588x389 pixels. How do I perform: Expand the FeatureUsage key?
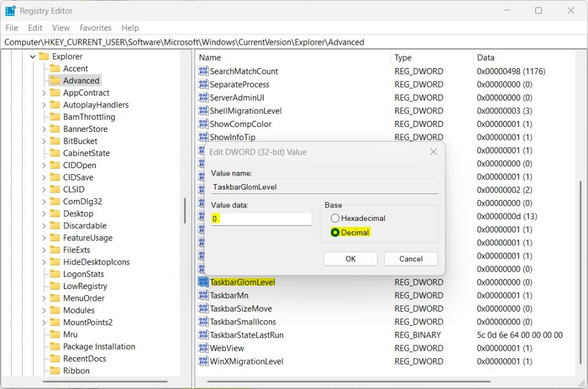point(44,238)
